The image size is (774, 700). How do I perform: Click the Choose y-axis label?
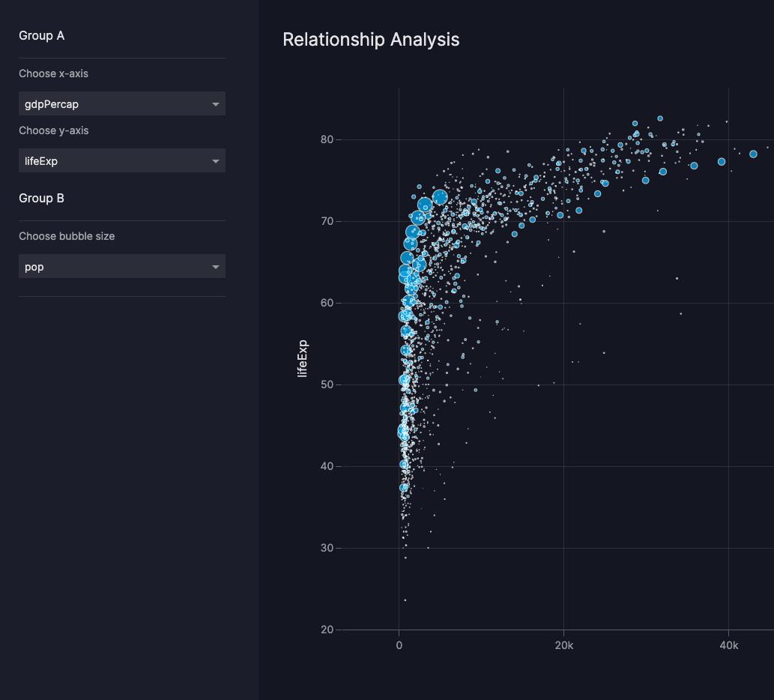[53, 130]
